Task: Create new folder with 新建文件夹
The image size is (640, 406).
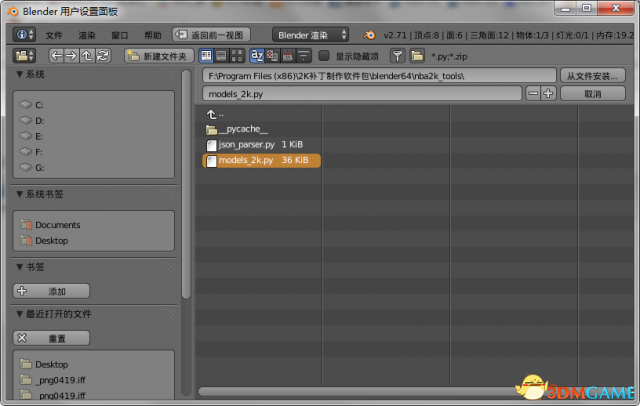Action: click(x=159, y=56)
